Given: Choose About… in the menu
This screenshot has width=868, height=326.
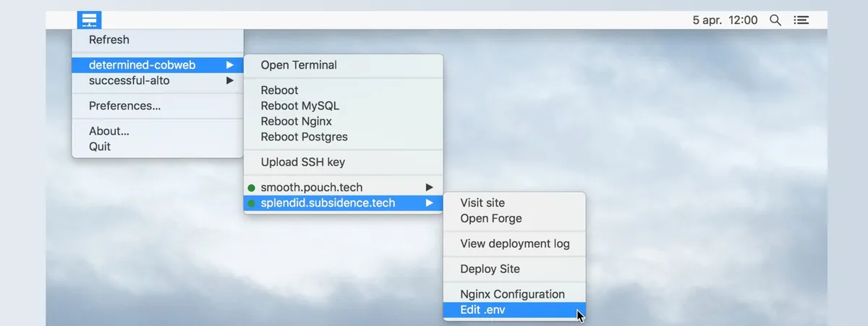Looking at the screenshot, I should click(x=109, y=131).
